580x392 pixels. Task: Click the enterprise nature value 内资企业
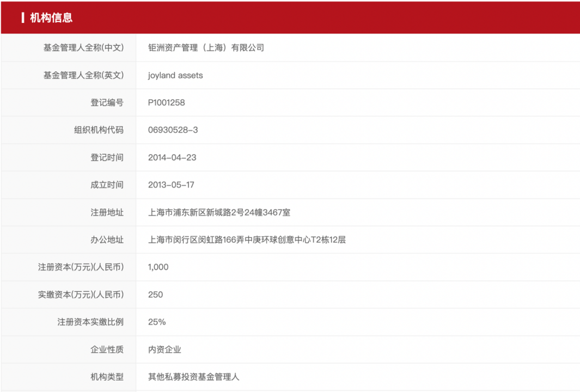164,350
